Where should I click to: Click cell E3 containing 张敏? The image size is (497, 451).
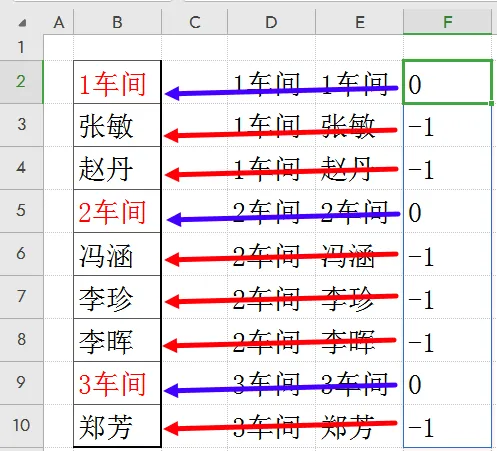(x=359, y=125)
